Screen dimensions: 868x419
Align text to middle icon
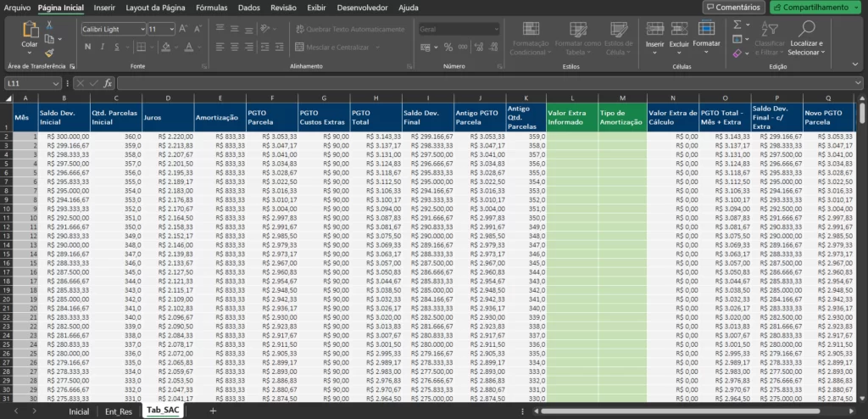234,29
